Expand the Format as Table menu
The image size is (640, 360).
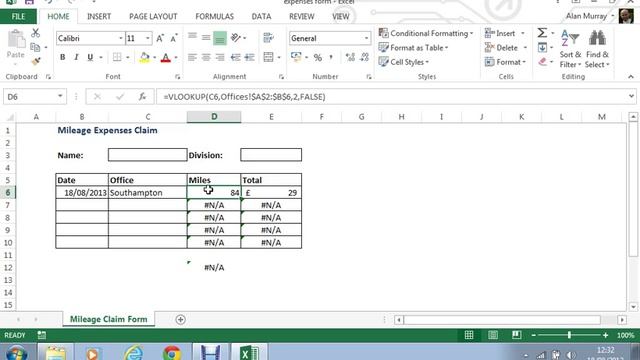(x=413, y=48)
